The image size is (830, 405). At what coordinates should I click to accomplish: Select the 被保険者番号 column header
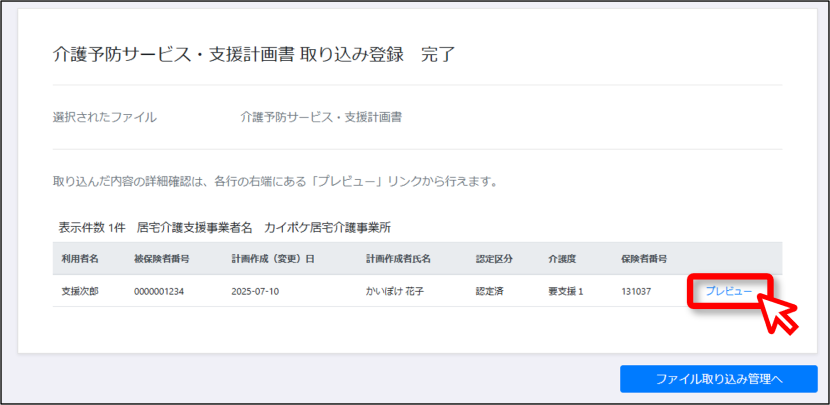162,259
